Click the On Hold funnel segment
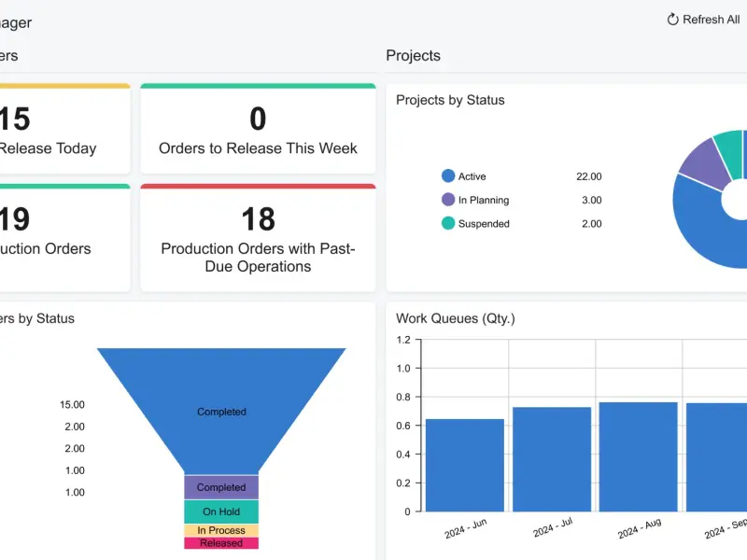The height and width of the screenshot is (560, 747). coord(221,511)
